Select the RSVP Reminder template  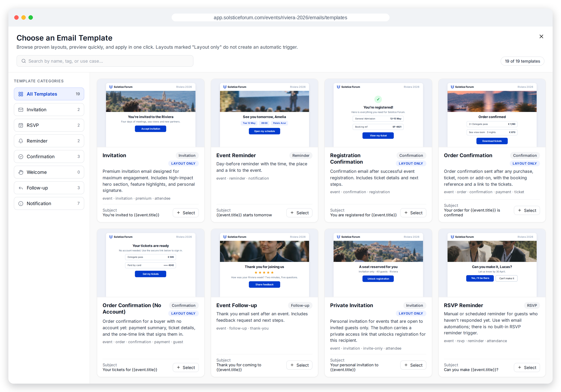pos(527,368)
